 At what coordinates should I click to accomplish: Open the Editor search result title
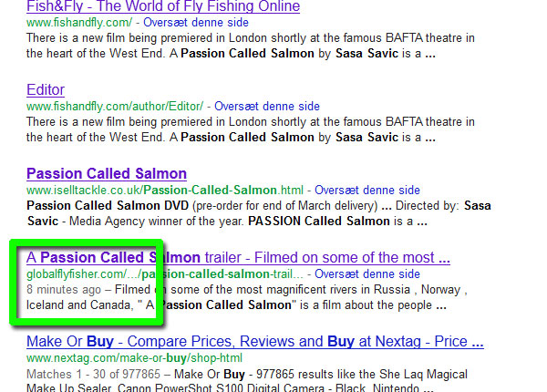coord(46,90)
